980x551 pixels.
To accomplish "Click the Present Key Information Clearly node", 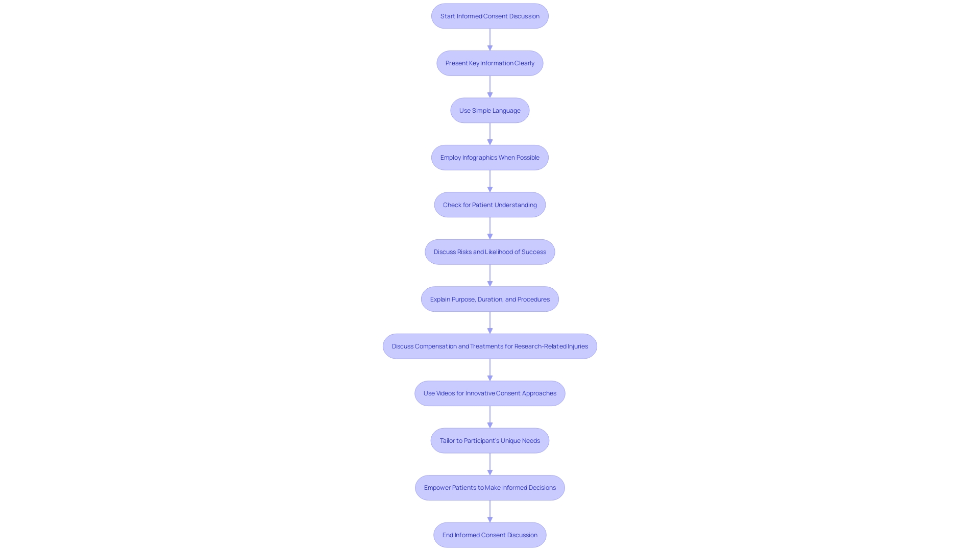I will point(490,63).
